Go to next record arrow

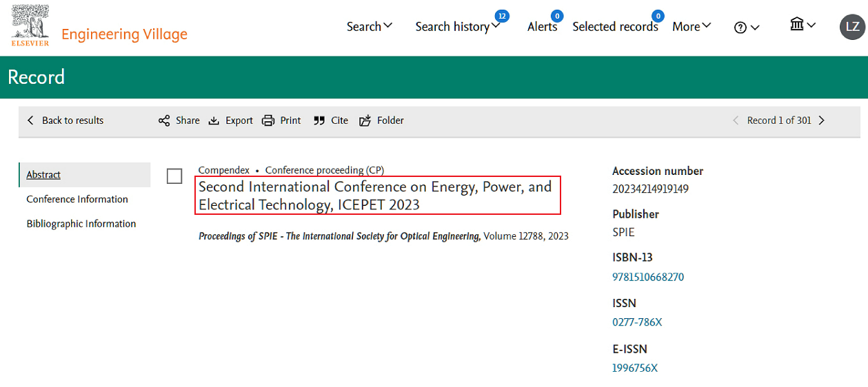pyautogui.click(x=821, y=121)
